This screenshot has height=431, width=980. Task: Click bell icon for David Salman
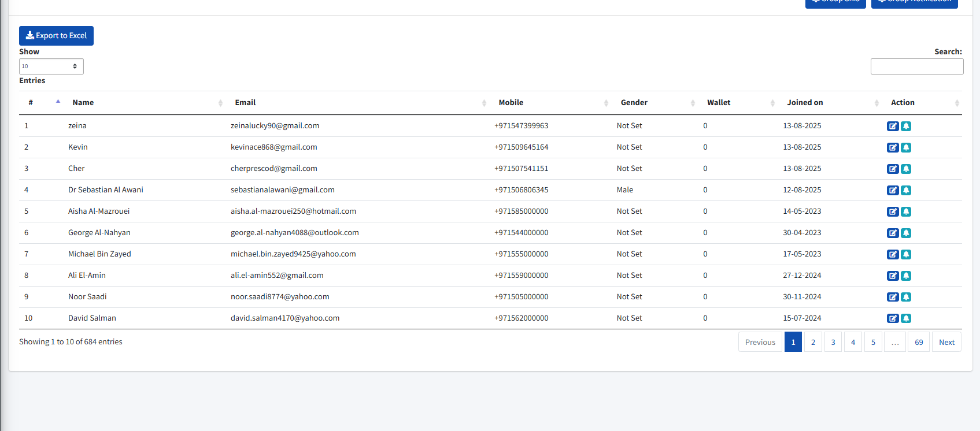(x=906, y=318)
